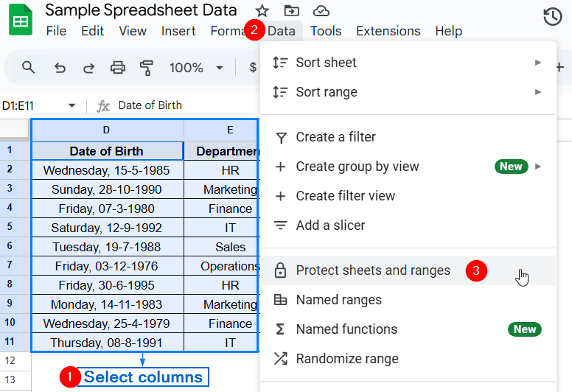Click the move to folder icon
Image resolution: width=572 pixels, height=392 pixels.
[x=291, y=11]
